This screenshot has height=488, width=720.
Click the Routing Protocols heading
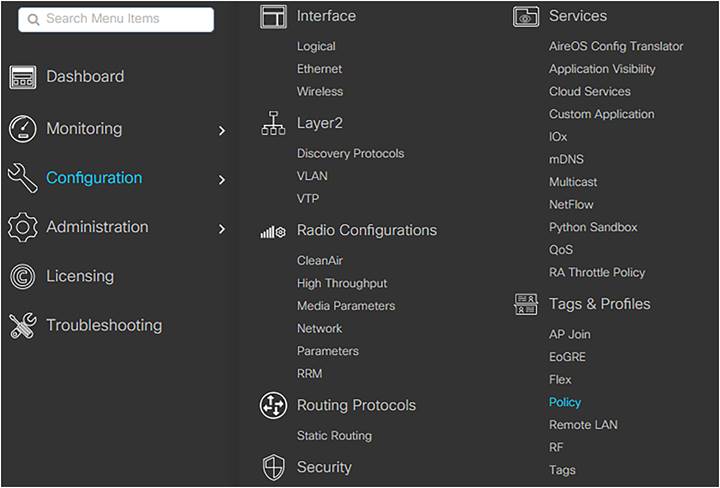(356, 405)
